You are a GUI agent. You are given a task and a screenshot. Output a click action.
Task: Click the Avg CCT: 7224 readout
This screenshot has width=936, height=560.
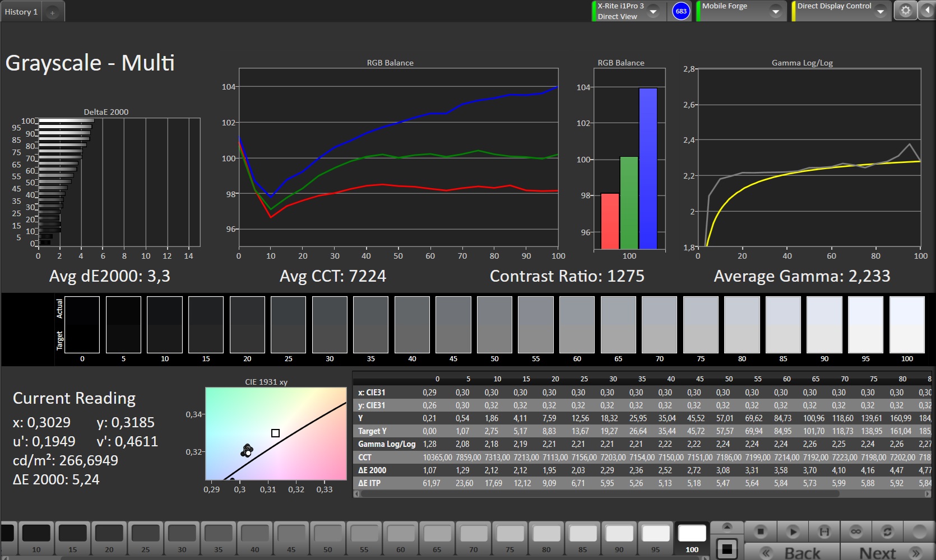coord(333,276)
